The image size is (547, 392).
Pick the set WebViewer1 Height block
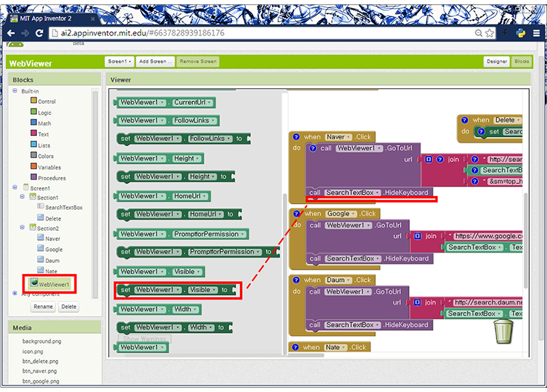pos(175,177)
